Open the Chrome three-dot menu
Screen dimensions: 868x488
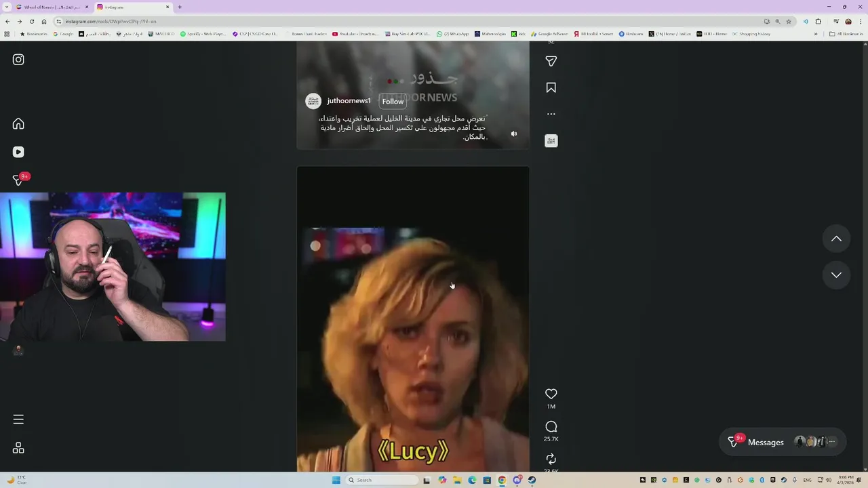coord(860,21)
